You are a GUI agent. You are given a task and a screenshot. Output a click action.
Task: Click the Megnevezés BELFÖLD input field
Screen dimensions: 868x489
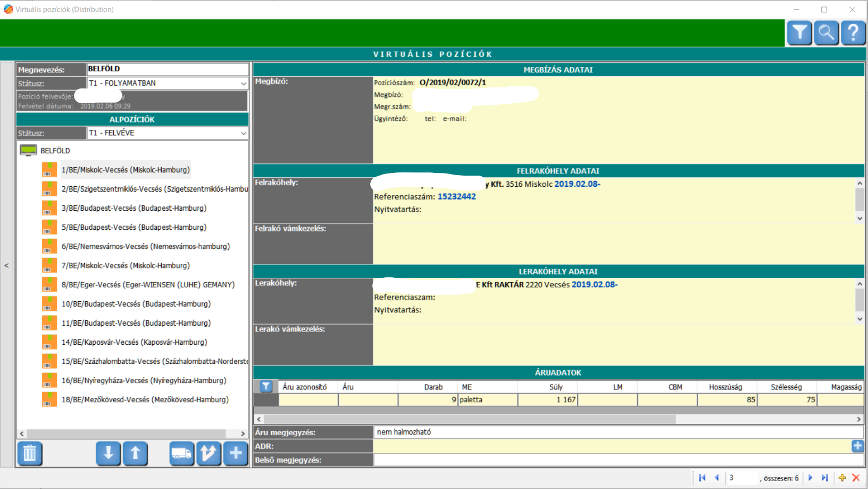[x=168, y=69]
